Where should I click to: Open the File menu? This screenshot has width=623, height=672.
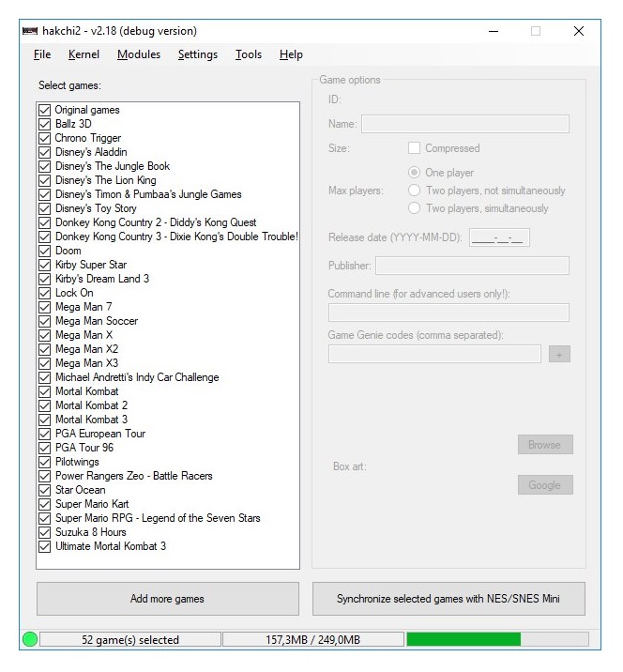click(x=42, y=54)
